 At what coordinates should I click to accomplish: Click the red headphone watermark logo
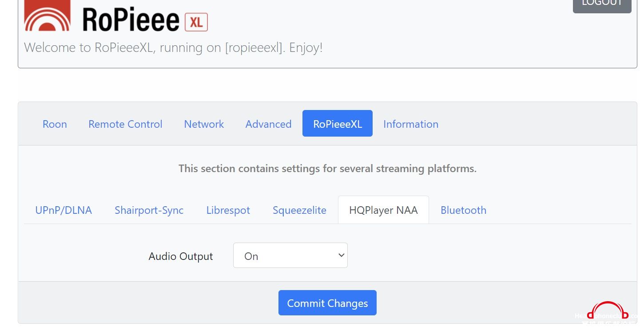click(608, 311)
